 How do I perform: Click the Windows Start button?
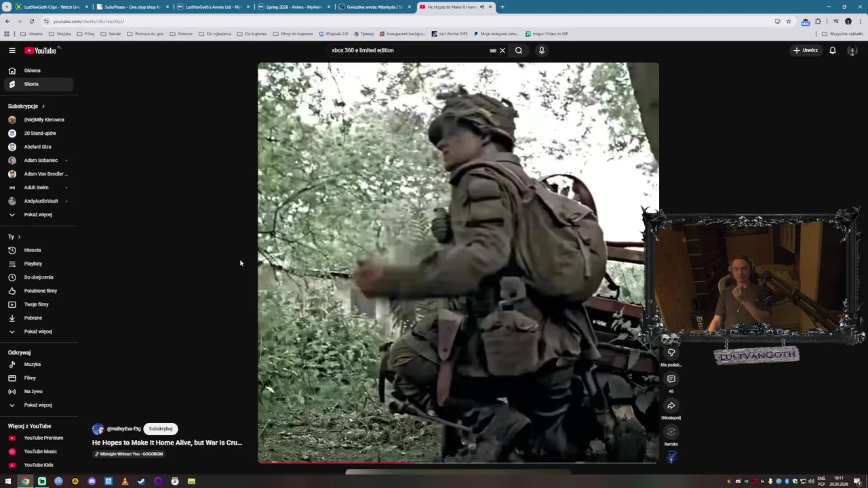coord(8,481)
